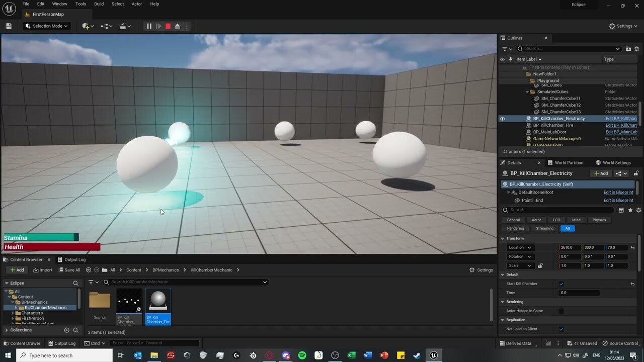
Task: Open the quick add content menu in the toolbar
Action: 88,26
